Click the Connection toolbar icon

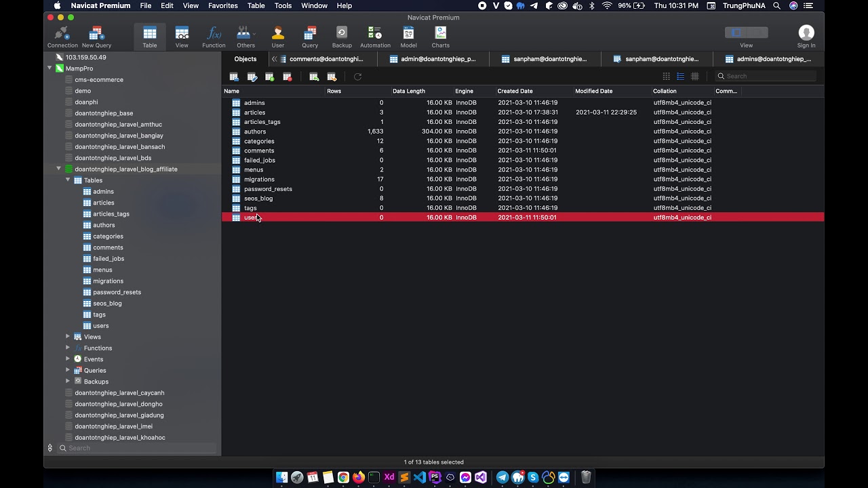tap(62, 37)
